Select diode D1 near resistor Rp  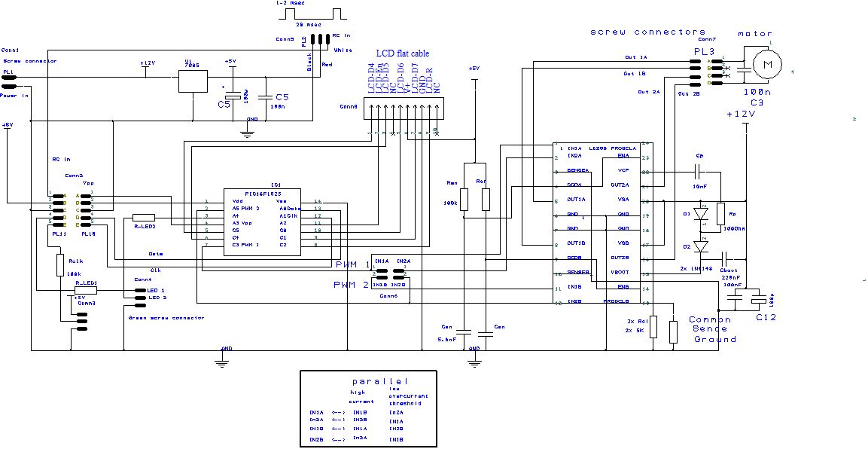tap(701, 215)
